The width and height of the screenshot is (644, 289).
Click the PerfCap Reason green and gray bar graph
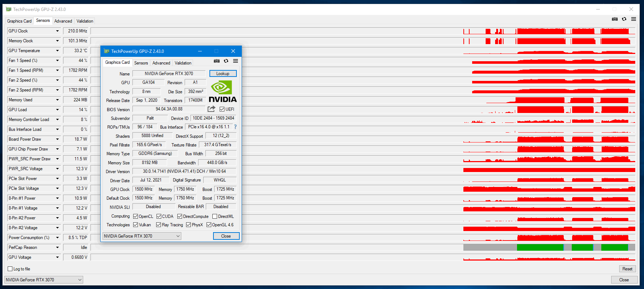pyautogui.click(x=549, y=247)
